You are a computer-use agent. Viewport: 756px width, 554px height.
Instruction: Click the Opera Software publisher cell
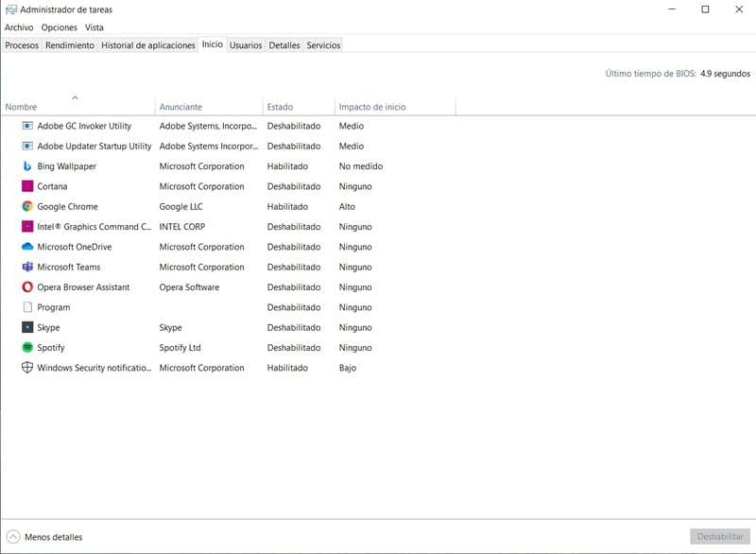point(189,286)
